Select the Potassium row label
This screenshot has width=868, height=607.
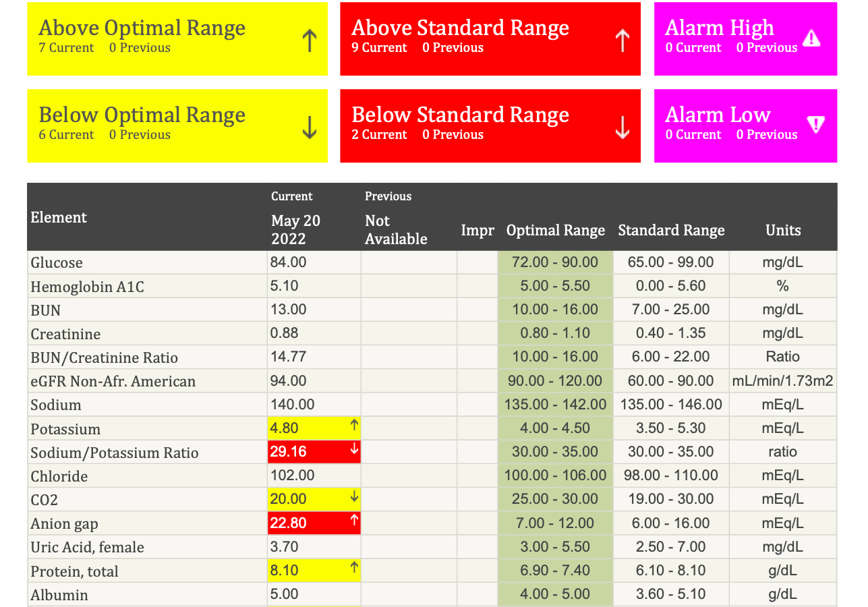pyautogui.click(x=65, y=430)
